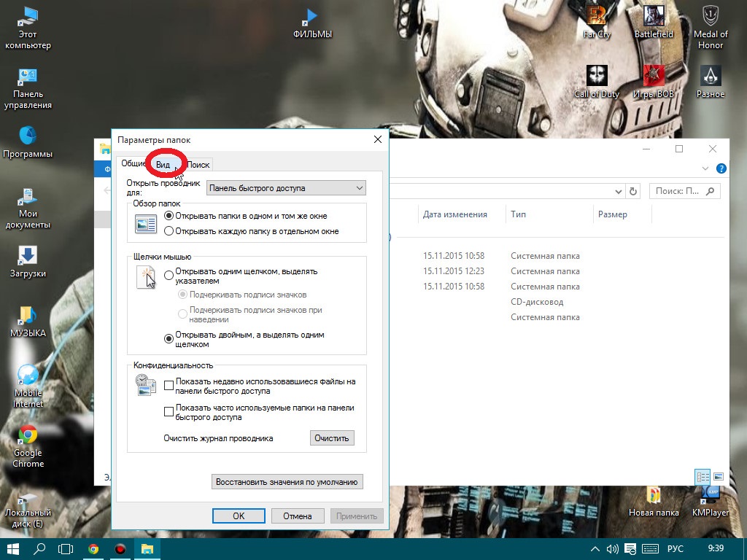Sort by Тип column header

(519, 214)
